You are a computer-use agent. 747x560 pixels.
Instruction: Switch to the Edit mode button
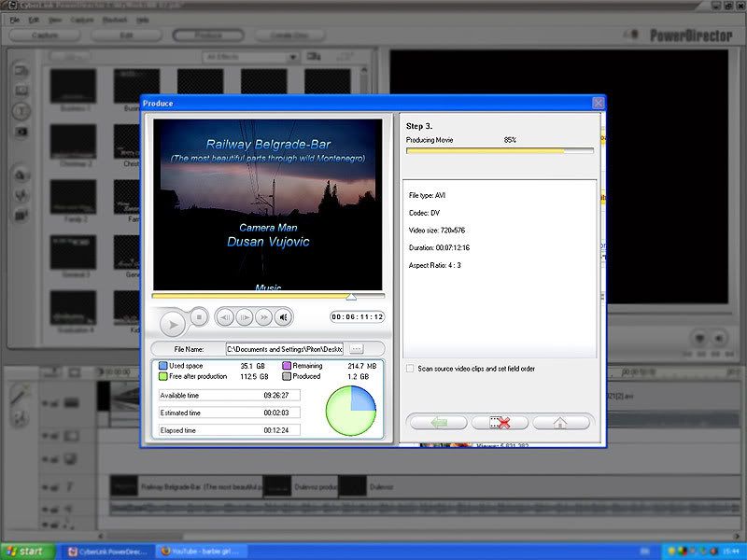coord(126,35)
